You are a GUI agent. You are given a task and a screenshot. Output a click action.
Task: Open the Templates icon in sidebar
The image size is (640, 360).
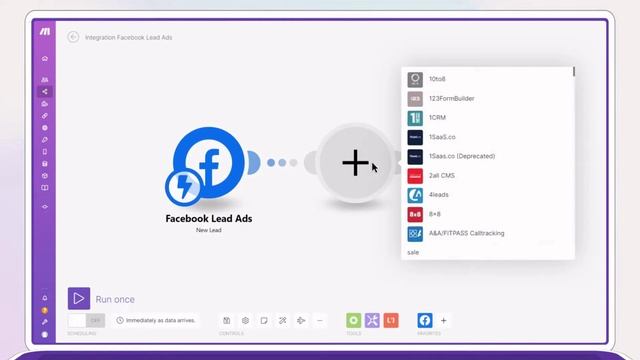(x=45, y=104)
